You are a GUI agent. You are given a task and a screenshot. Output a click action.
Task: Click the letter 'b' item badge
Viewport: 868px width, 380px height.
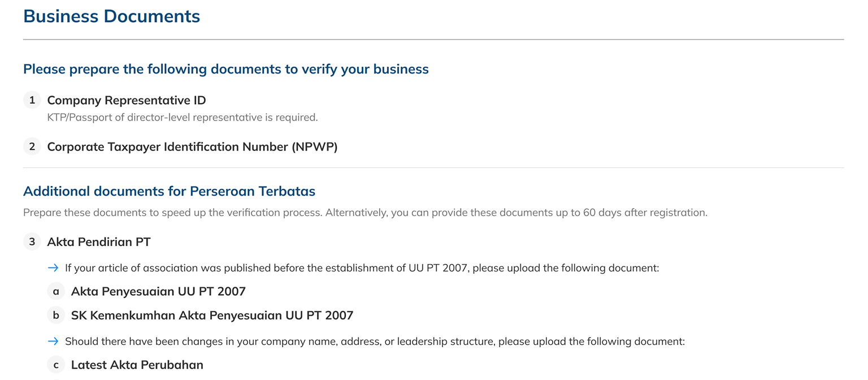56,316
